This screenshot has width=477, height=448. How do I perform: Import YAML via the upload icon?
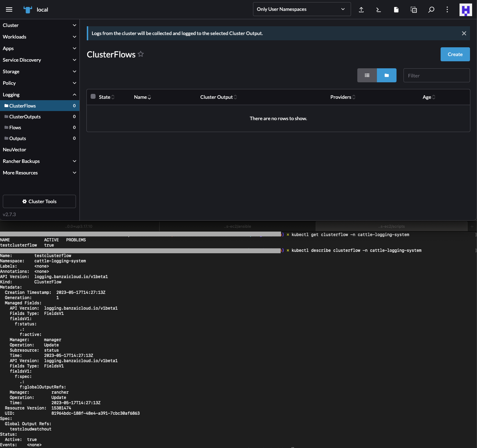(x=361, y=9)
